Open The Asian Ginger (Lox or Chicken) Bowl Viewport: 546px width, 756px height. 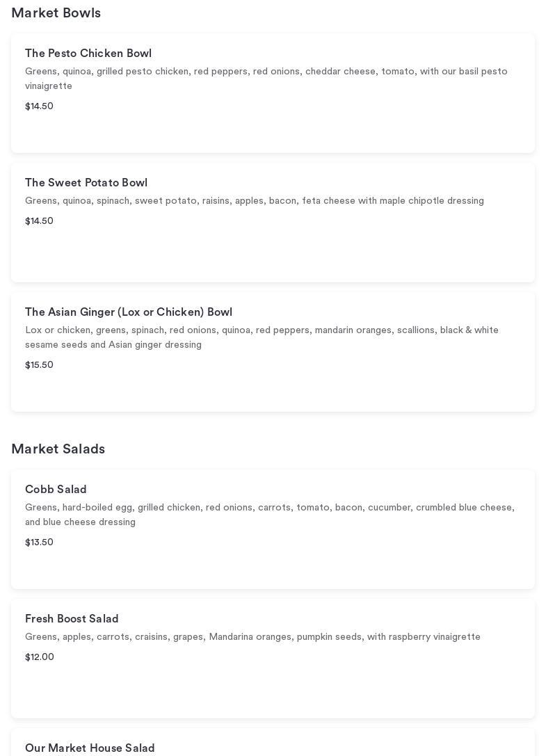point(129,312)
